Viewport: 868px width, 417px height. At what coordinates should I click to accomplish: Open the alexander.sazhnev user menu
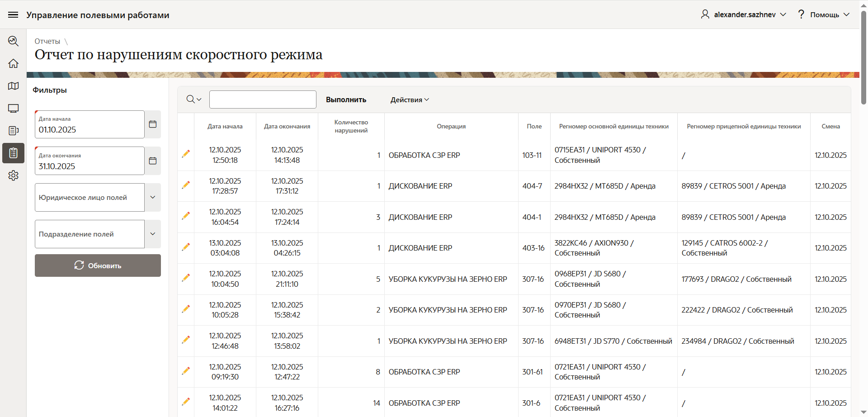744,14
